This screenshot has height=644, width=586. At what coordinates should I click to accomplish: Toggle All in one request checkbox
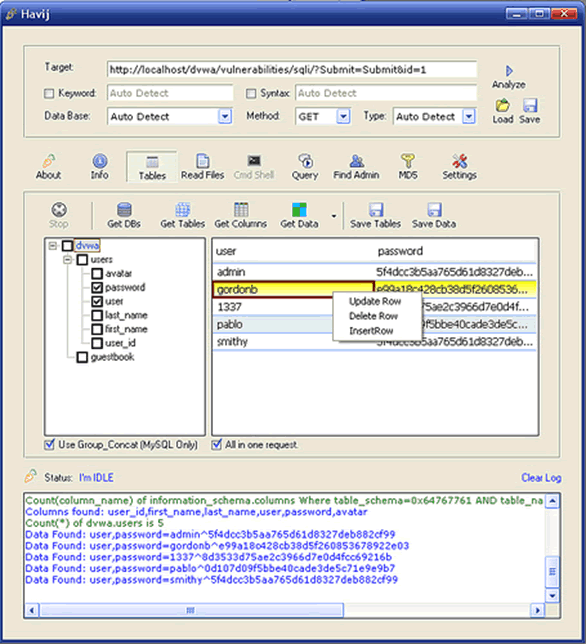(217, 444)
